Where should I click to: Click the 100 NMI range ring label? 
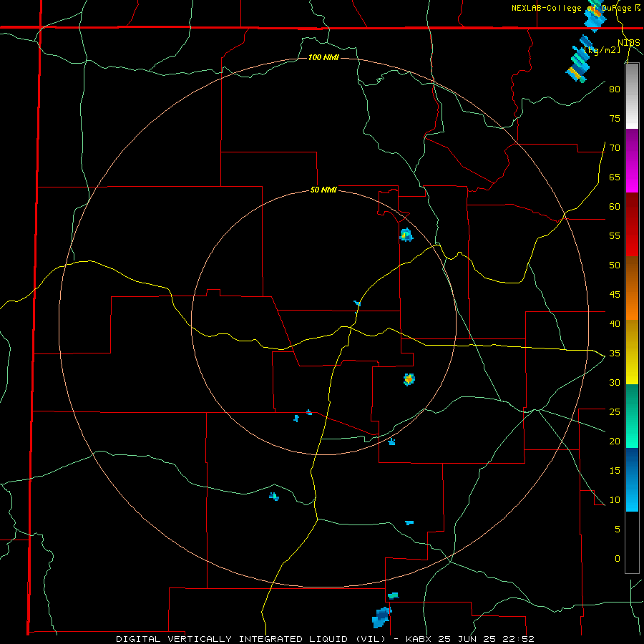pyautogui.click(x=323, y=57)
